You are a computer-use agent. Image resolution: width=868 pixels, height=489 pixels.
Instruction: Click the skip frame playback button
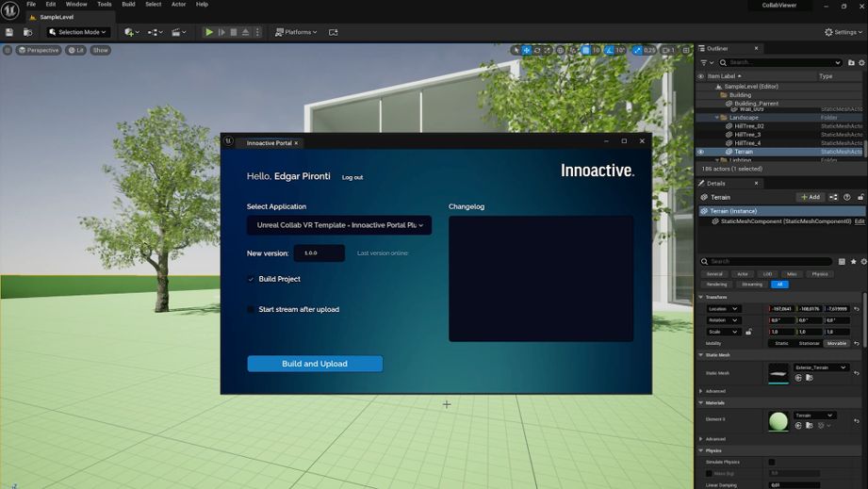coord(221,32)
